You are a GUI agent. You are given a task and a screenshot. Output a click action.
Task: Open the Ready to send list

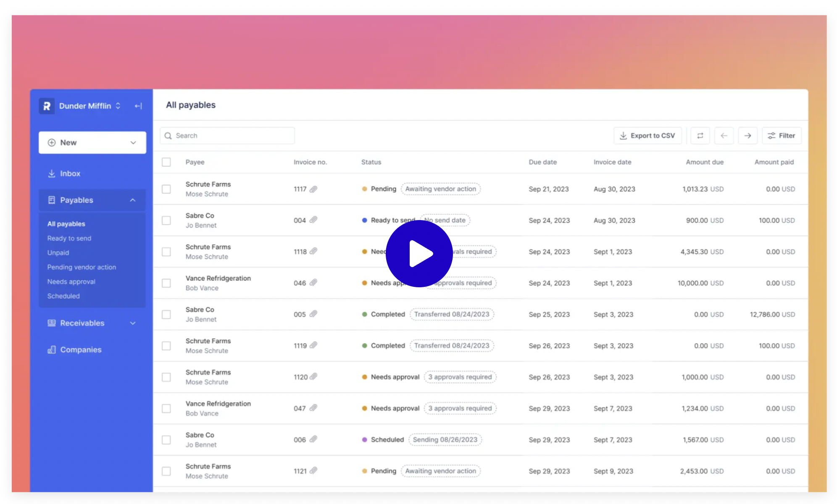[x=69, y=238]
